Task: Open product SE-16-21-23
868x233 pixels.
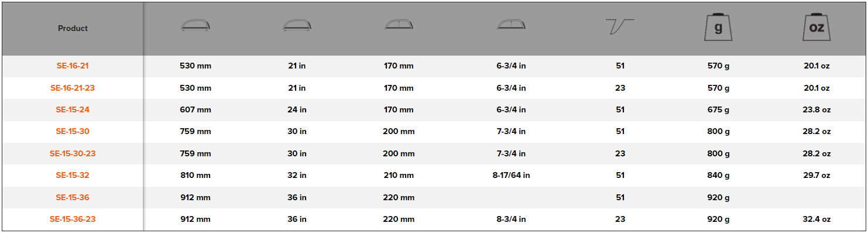Action: (73, 88)
